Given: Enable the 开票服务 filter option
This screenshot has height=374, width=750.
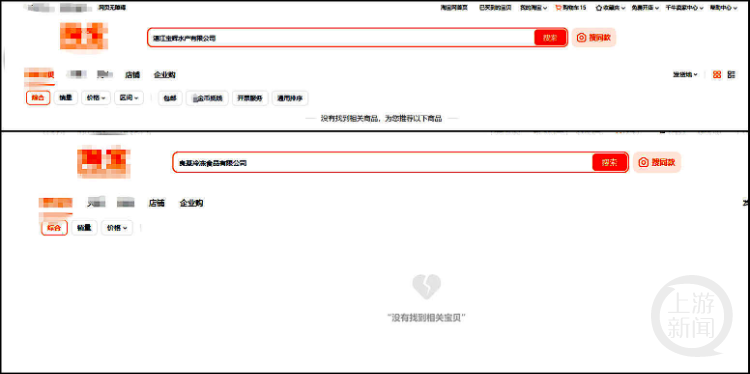Looking at the screenshot, I should coord(250,98).
